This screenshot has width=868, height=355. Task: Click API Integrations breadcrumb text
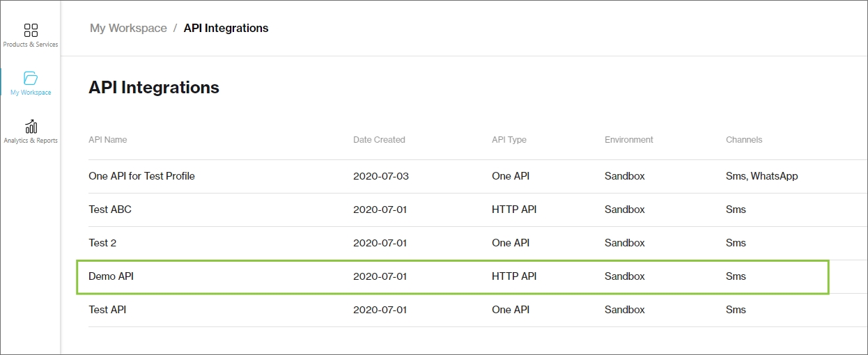[226, 29]
